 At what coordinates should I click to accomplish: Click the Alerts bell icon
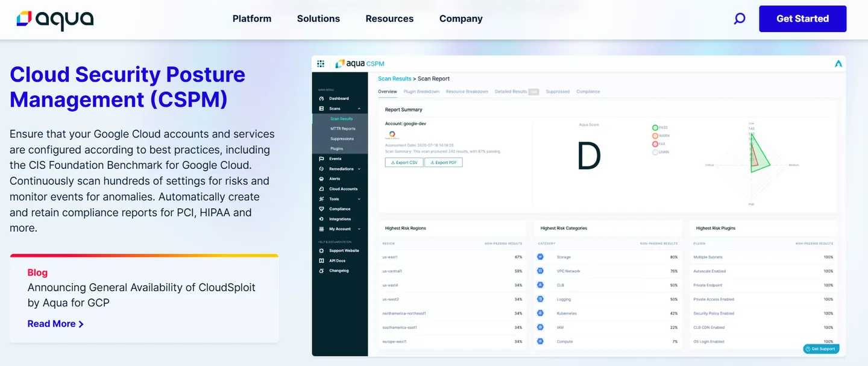tap(321, 178)
